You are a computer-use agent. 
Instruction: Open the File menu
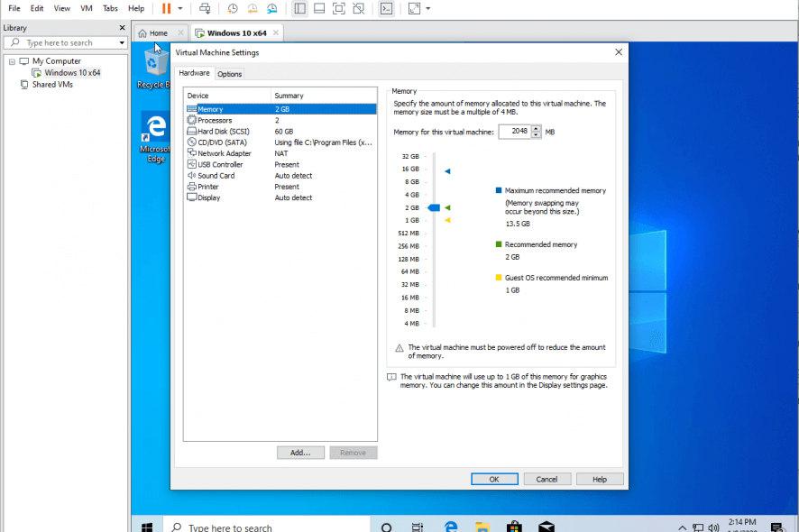[14, 8]
